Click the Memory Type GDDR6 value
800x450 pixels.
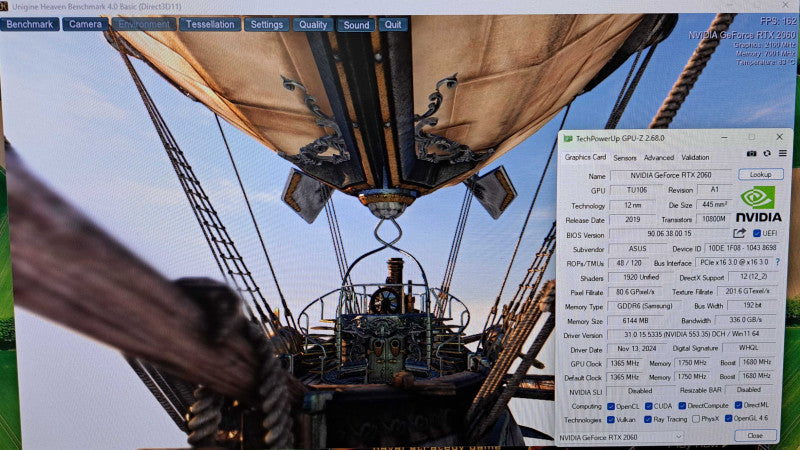coord(646,306)
